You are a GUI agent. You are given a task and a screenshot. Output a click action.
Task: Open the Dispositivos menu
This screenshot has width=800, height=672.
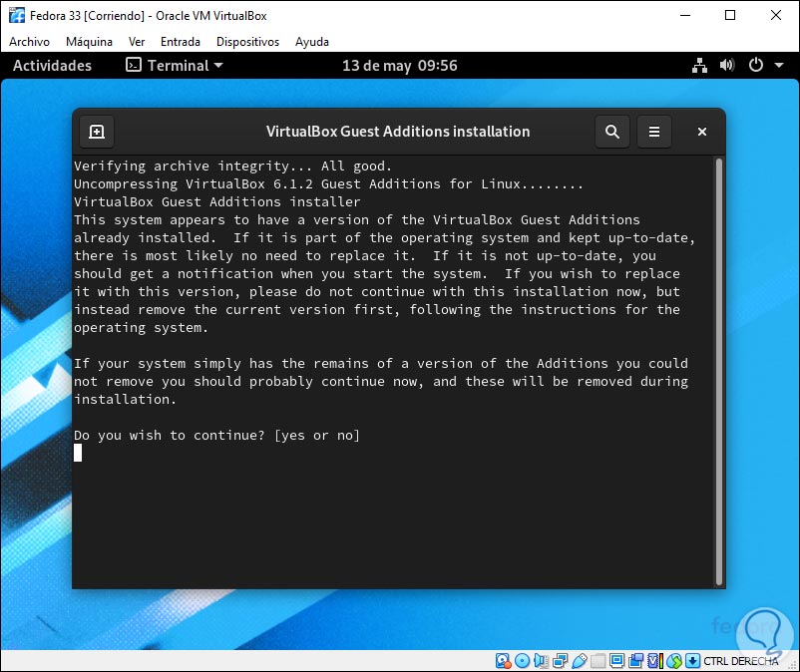click(x=247, y=42)
